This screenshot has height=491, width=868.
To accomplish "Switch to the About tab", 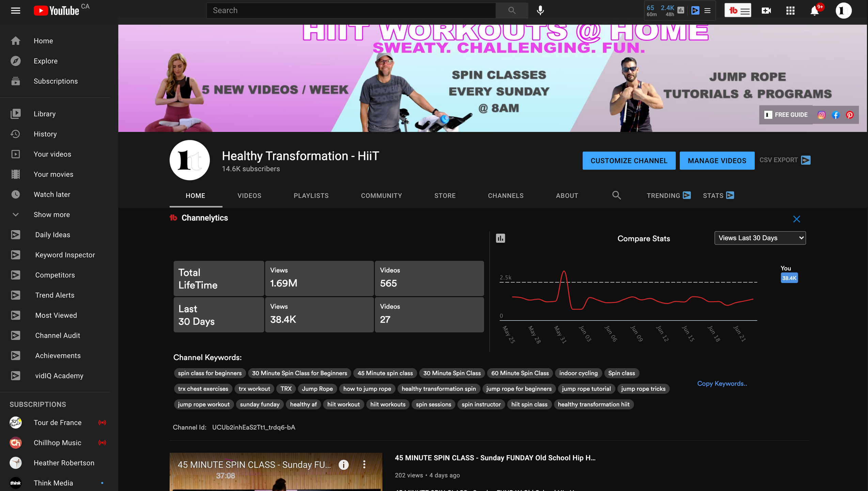I will pyautogui.click(x=567, y=195).
